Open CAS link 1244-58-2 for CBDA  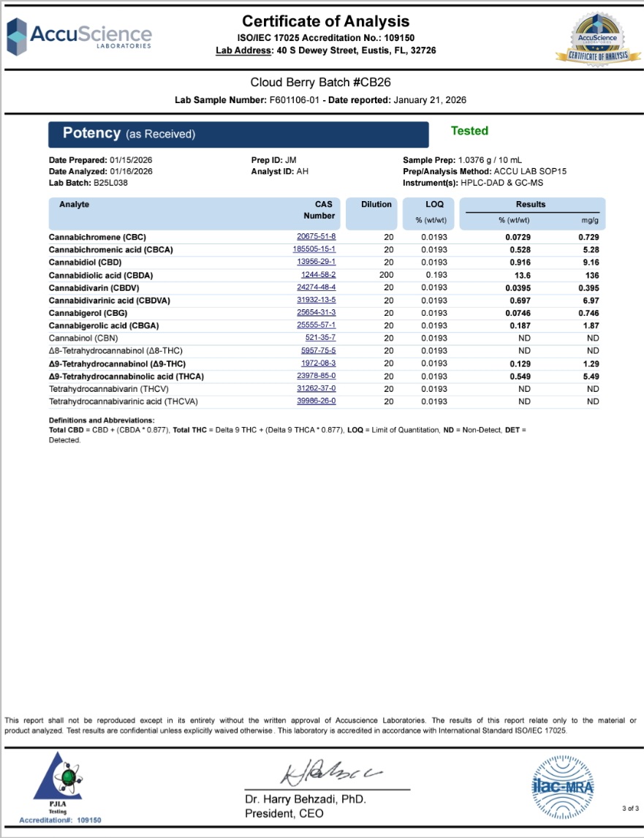(x=319, y=275)
